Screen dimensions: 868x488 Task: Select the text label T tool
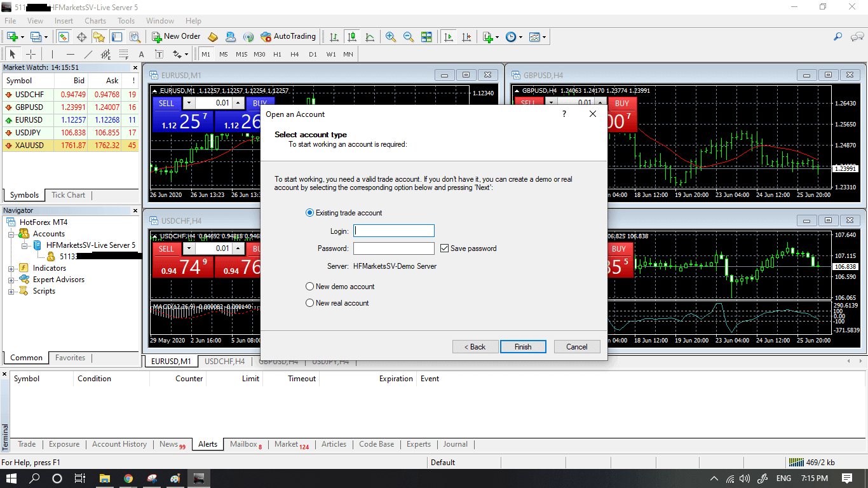pos(159,55)
